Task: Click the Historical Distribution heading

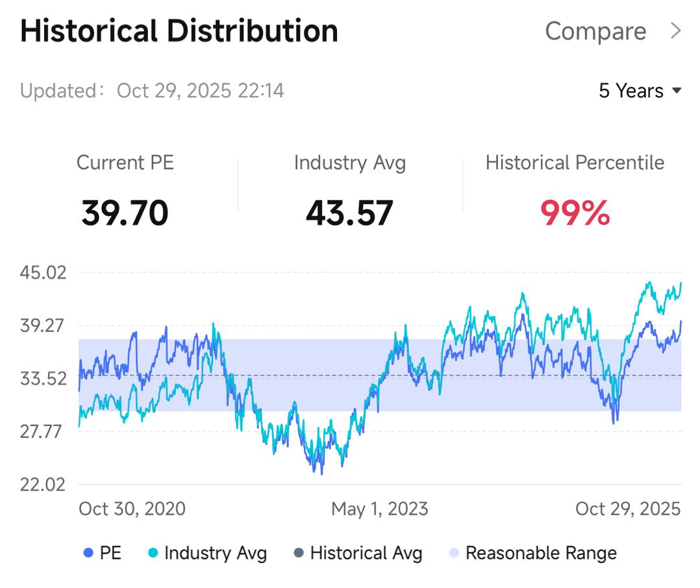Action: pos(179,31)
